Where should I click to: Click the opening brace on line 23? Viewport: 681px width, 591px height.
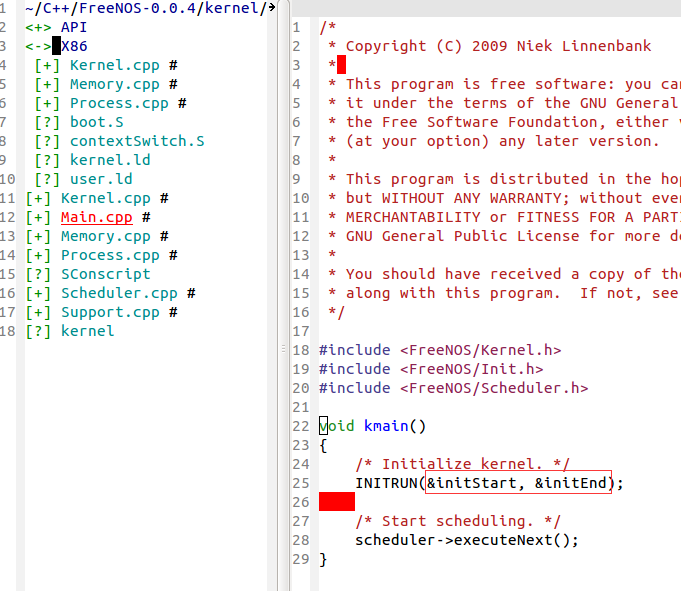point(323,446)
